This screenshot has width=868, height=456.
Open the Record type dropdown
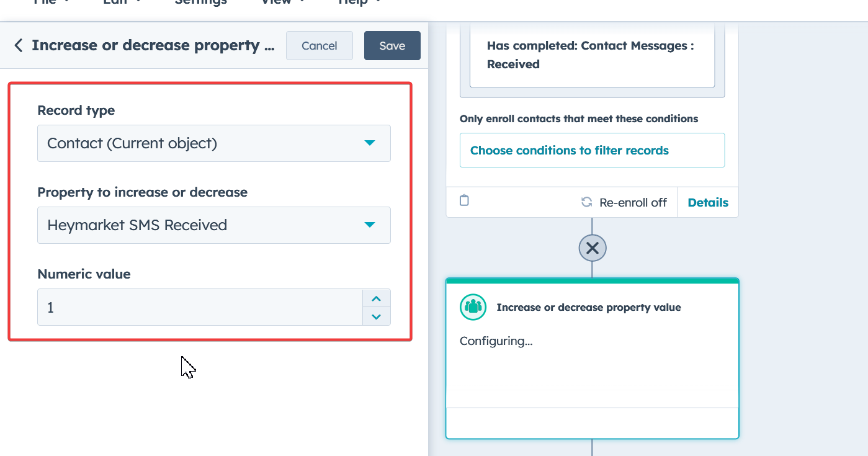point(213,143)
